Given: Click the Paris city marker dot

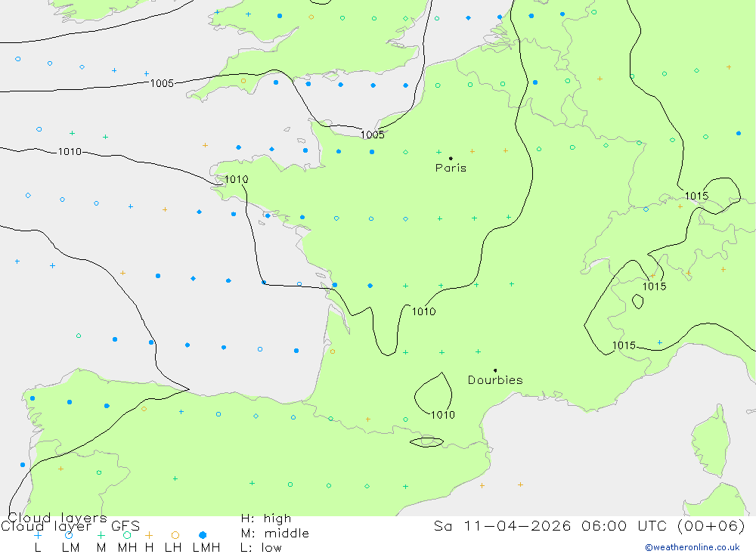Looking at the screenshot, I should point(451,158).
